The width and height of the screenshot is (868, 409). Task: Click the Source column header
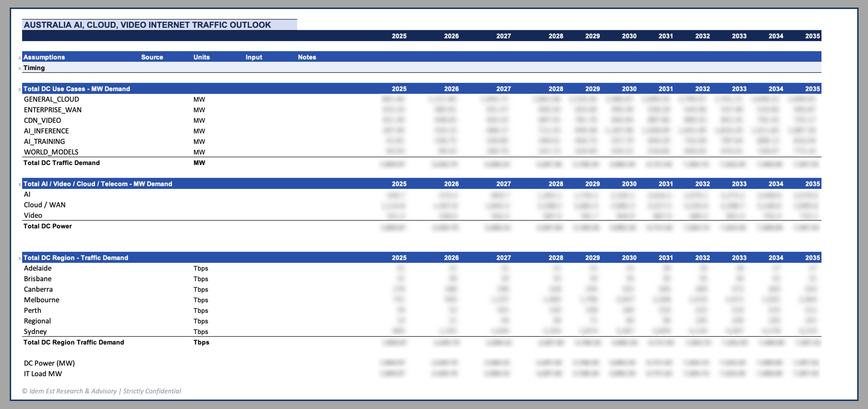(x=152, y=57)
